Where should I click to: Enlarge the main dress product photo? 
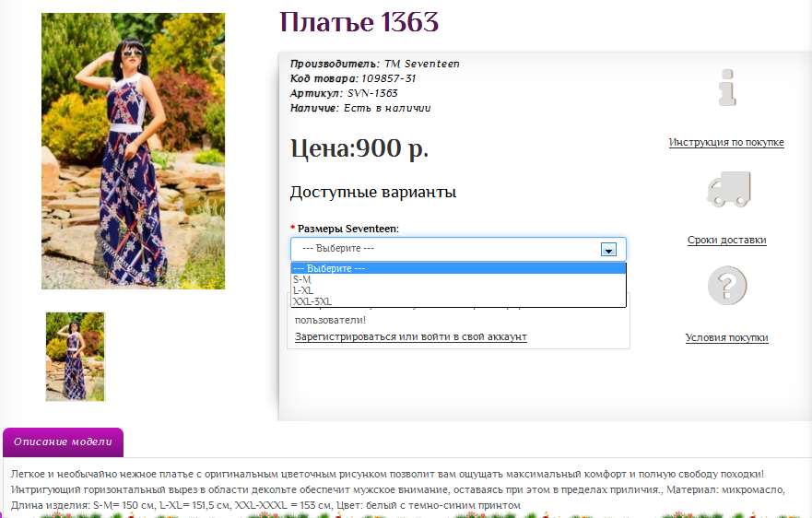[x=133, y=151]
